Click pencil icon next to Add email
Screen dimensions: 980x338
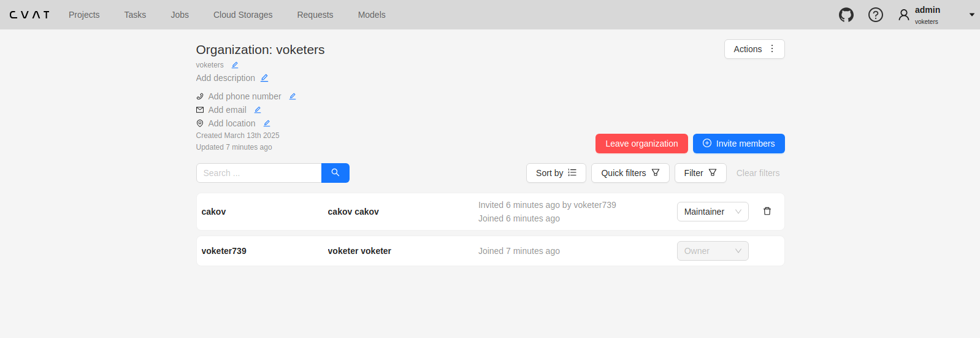click(258, 110)
